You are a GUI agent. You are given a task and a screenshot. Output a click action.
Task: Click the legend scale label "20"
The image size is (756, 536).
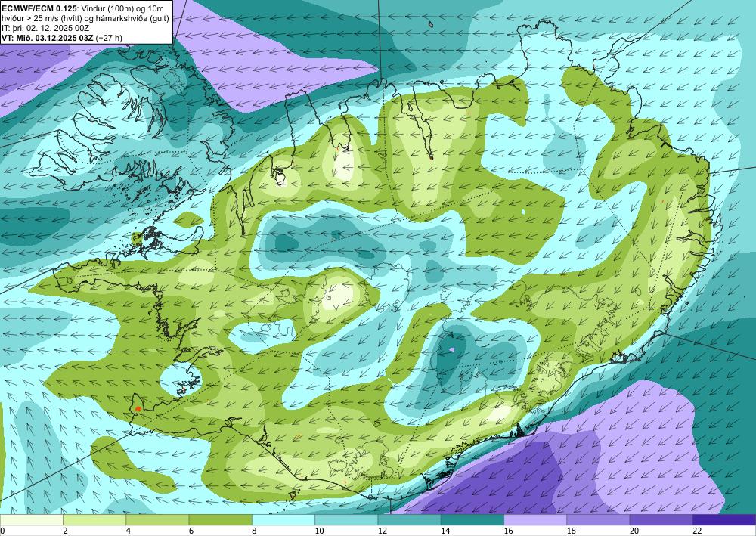click(634, 531)
